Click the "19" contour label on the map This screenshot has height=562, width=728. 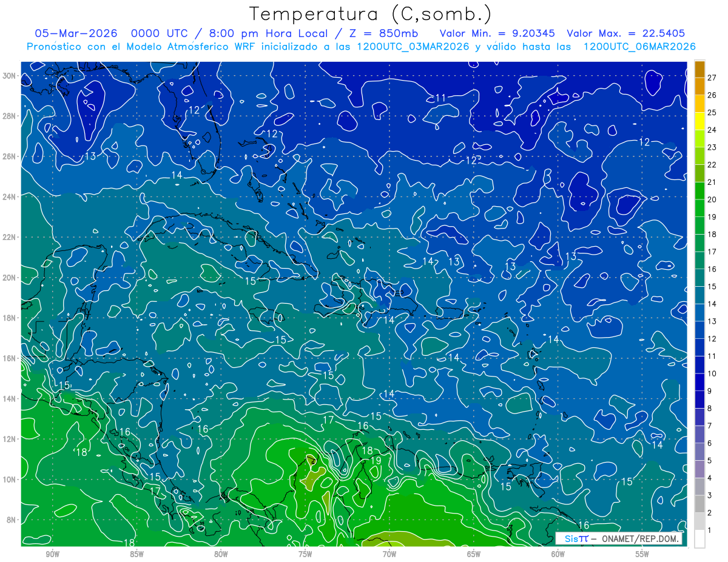coord(376,461)
